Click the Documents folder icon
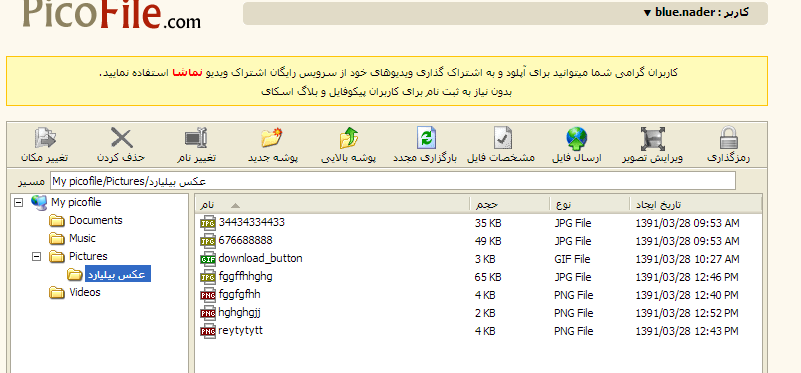This screenshot has width=801, height=373. [57, 221]
